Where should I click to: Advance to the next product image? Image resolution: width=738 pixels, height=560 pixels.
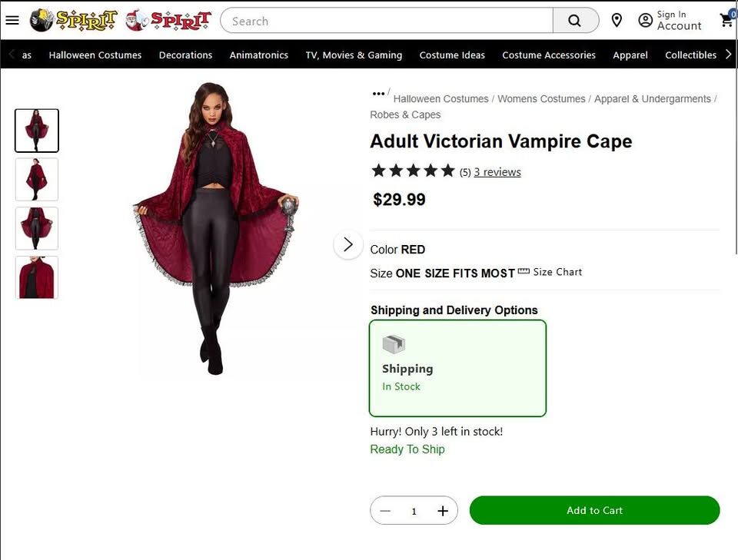(347, 244)
